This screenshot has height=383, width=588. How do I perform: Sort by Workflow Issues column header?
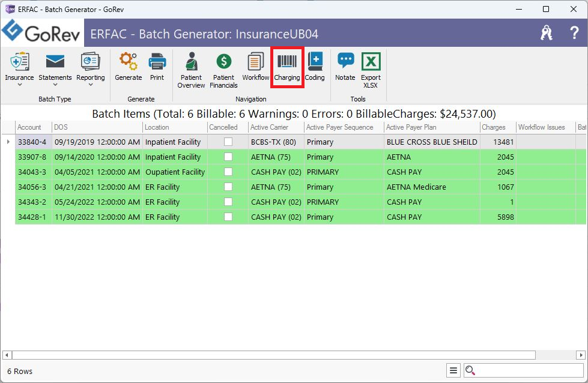click(546, 127)
